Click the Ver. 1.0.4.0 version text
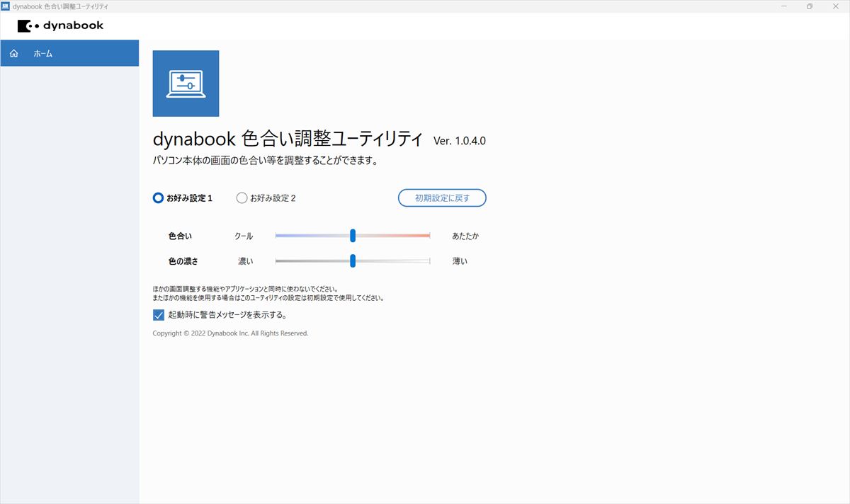Image resolution: width=850 pixels, height=504 pixels. (460, 141)
